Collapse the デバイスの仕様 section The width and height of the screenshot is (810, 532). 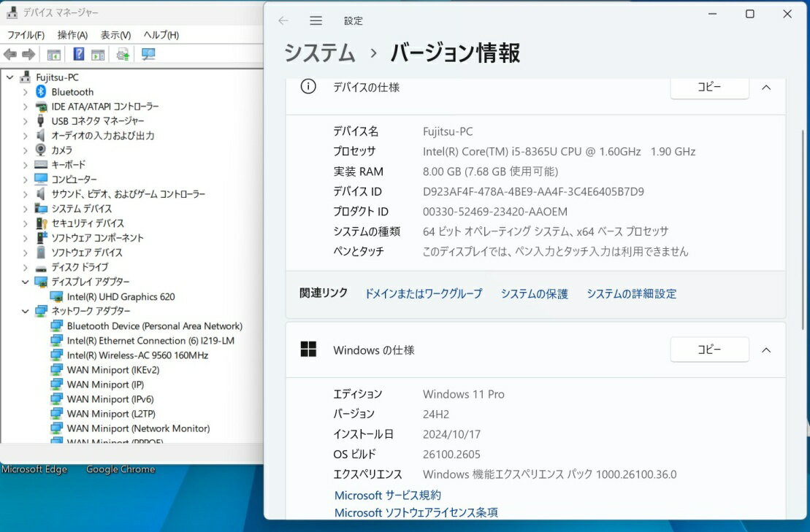[766, 87]
